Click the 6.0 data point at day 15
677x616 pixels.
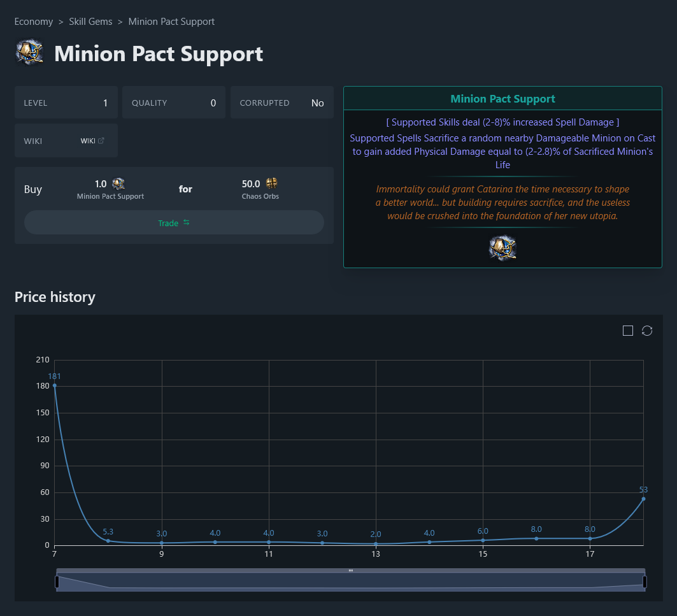(483, 540)
